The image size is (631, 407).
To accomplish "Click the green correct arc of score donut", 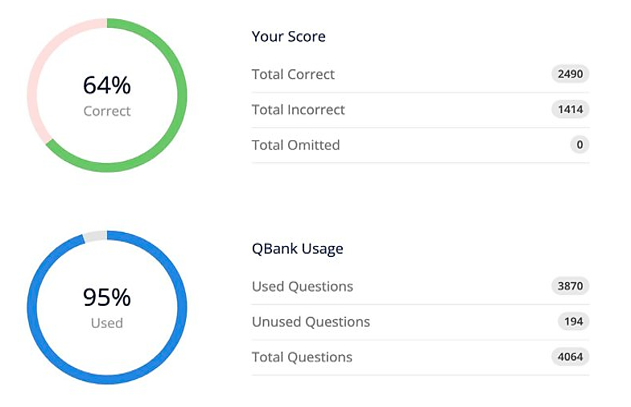I will tap(182, 95).
